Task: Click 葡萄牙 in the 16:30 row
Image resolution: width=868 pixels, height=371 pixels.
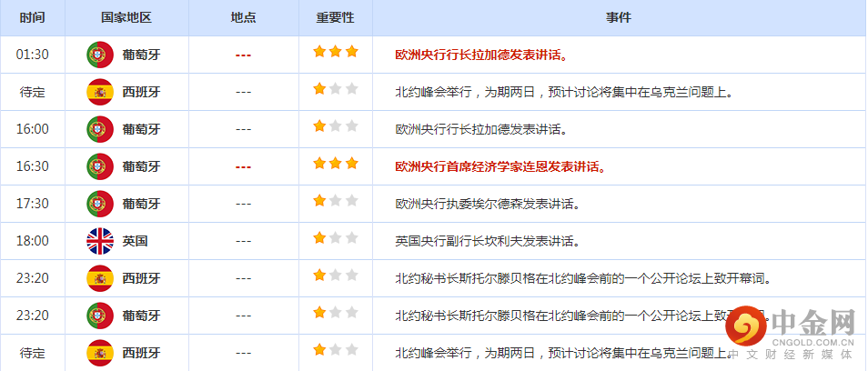Action: 141,166
